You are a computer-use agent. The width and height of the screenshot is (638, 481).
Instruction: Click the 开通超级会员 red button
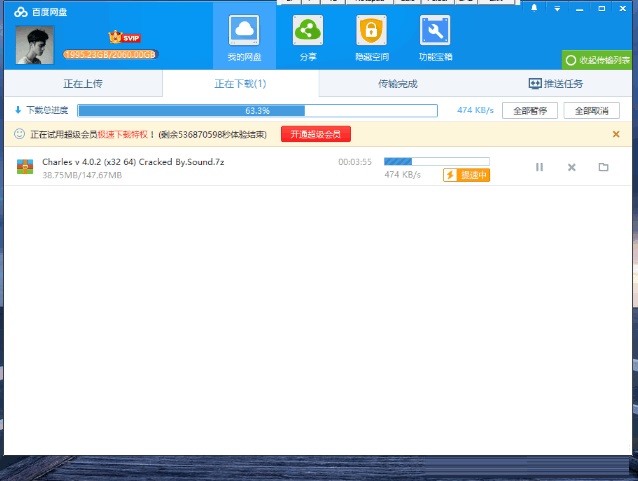coord(316,134)
